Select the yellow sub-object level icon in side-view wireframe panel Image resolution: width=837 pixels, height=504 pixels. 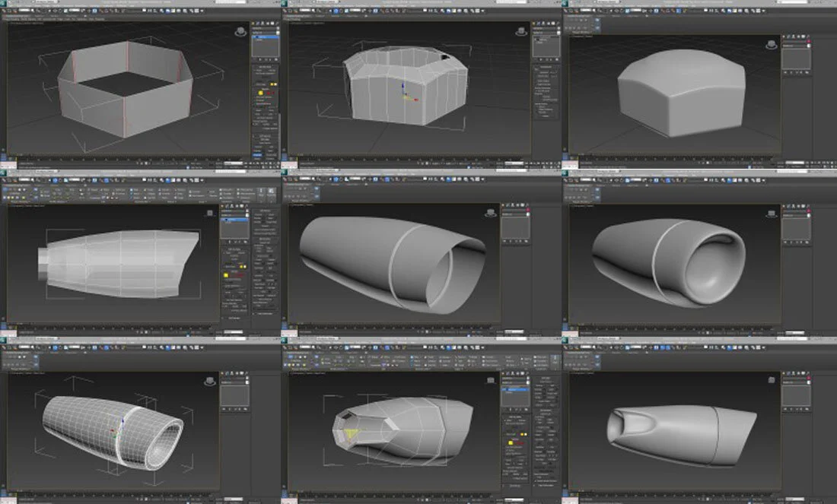click(x=226, y=275)
